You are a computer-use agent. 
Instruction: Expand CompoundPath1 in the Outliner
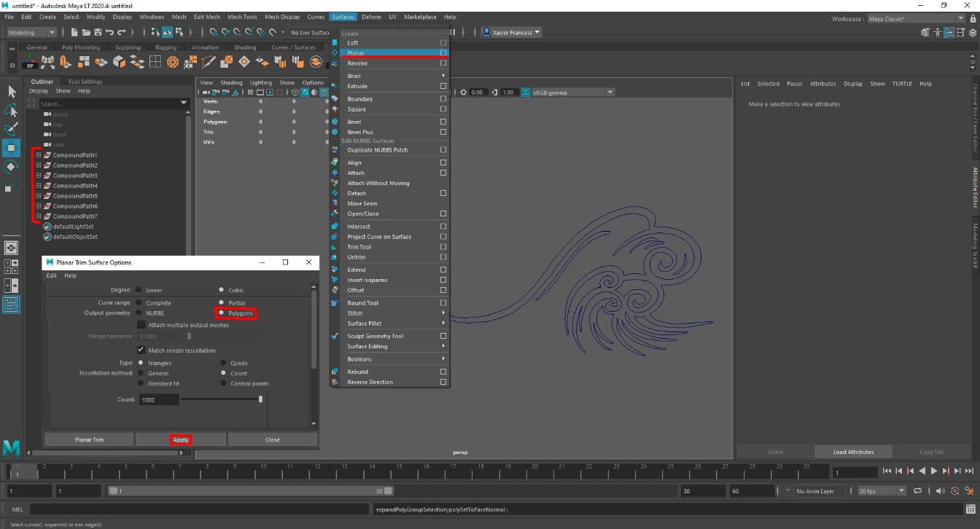point(39,155)
